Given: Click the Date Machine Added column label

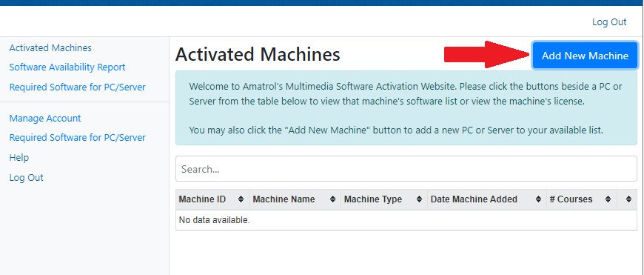Looking at the screenshot, I should click(x=474, y=199).
